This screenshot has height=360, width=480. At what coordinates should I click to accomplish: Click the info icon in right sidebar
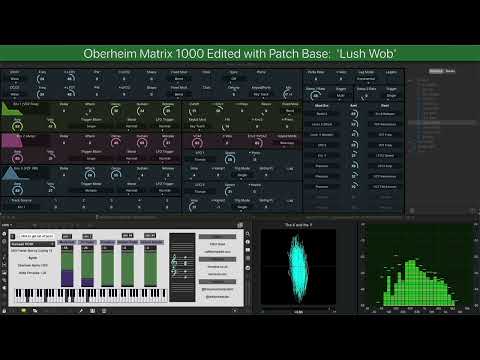pos(248,242)
